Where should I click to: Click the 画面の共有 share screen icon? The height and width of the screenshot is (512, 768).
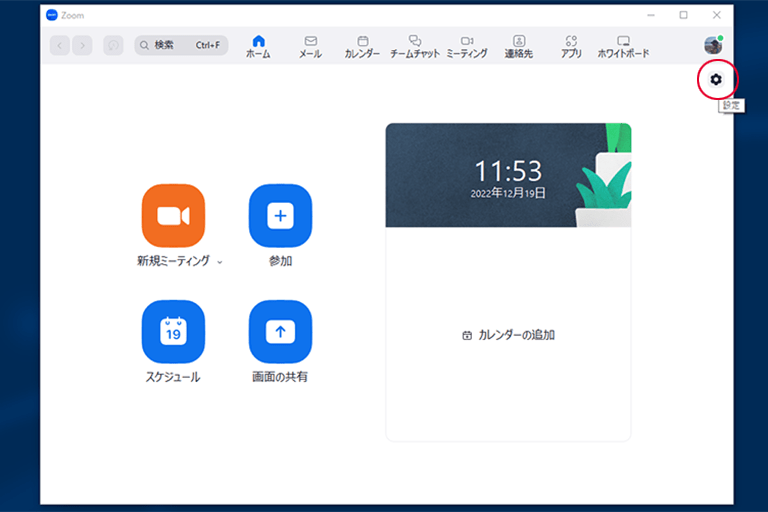pos(280,332)
